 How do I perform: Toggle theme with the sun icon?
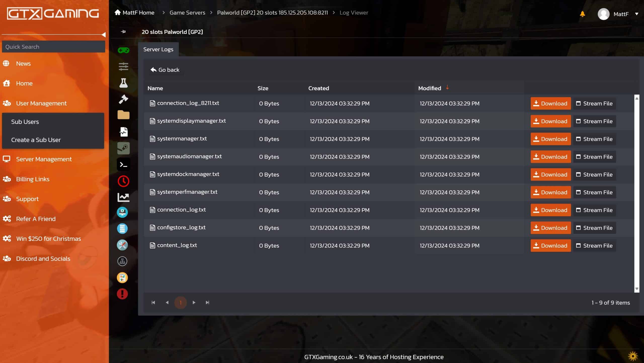tap(633, 356)
